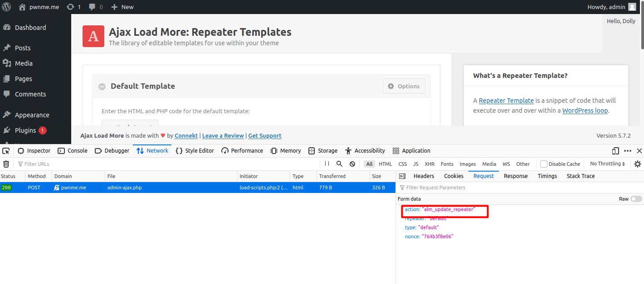Collapse the request details pane icon

pos(402,176)
